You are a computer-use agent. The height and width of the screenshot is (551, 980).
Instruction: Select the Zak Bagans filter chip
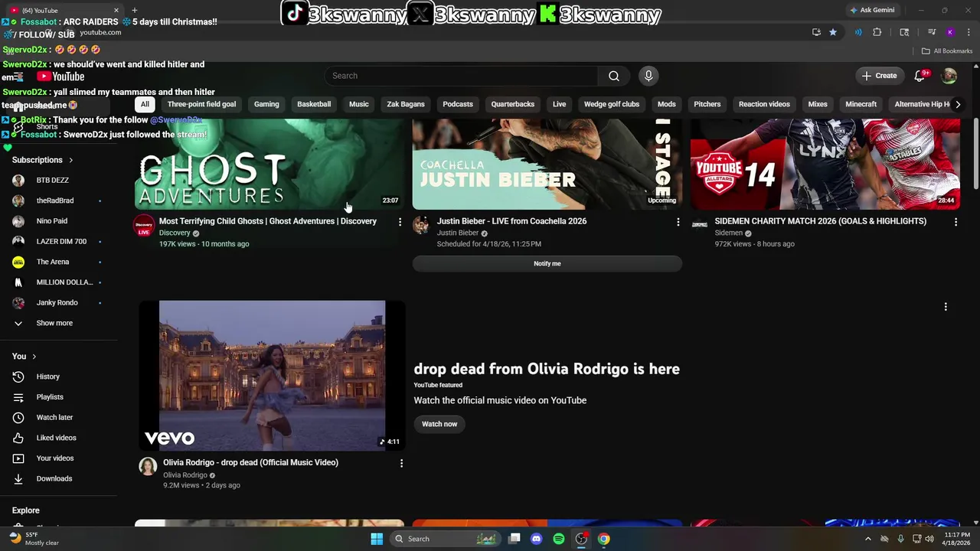[406, 104]
